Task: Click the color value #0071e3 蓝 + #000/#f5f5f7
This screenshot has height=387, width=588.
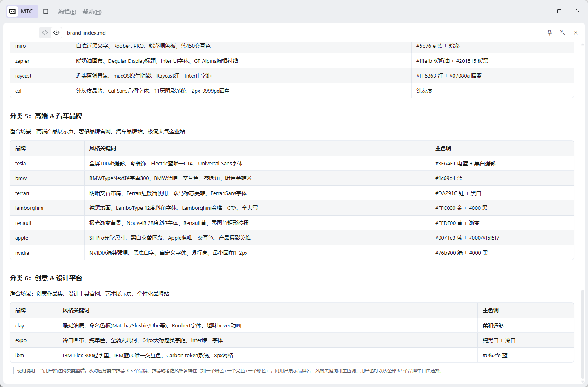Action: [x=467, y=238]
